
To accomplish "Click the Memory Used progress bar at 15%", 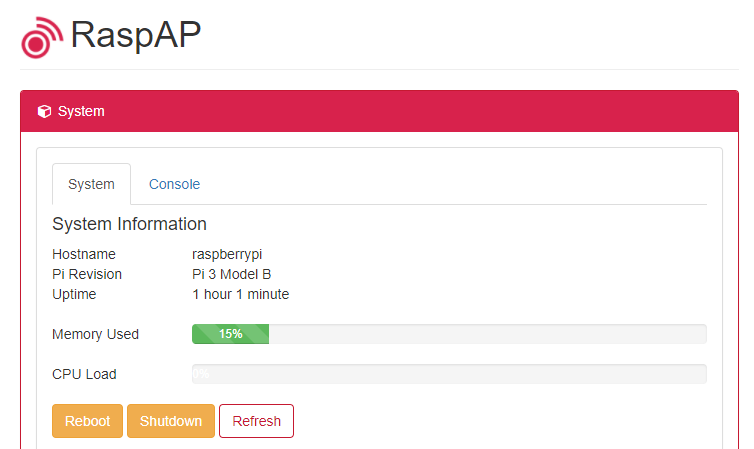I will [449, 334].
